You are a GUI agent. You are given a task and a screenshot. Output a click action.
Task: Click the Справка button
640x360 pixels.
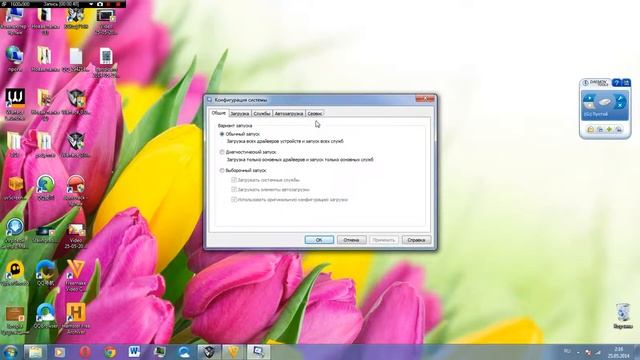tap(416, 240)
